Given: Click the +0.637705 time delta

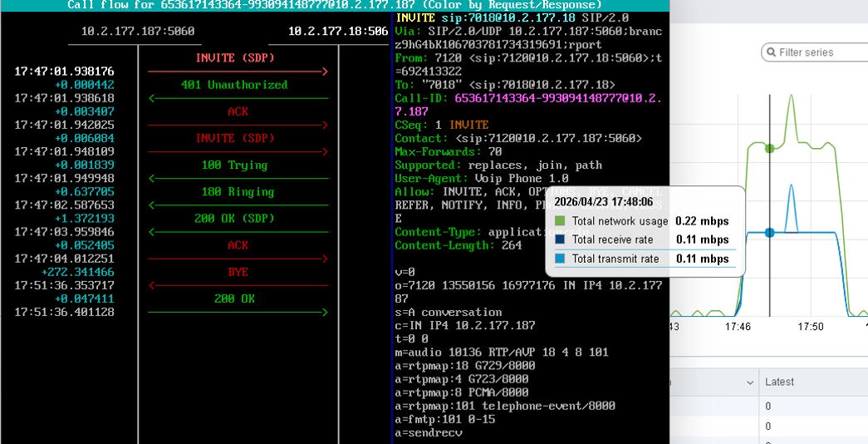Looking at the screenshot, I should tap(85, 192).
